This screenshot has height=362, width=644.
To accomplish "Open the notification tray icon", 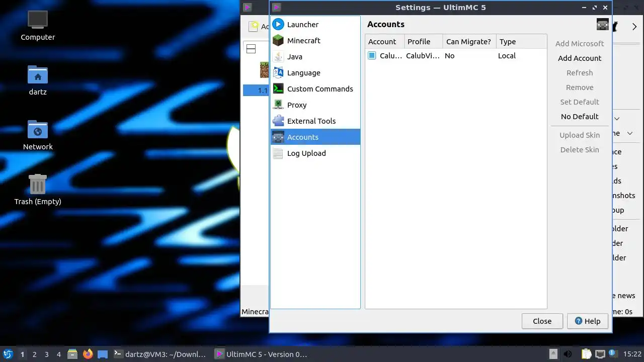I will pyautogui.click(x=613, y=353).
